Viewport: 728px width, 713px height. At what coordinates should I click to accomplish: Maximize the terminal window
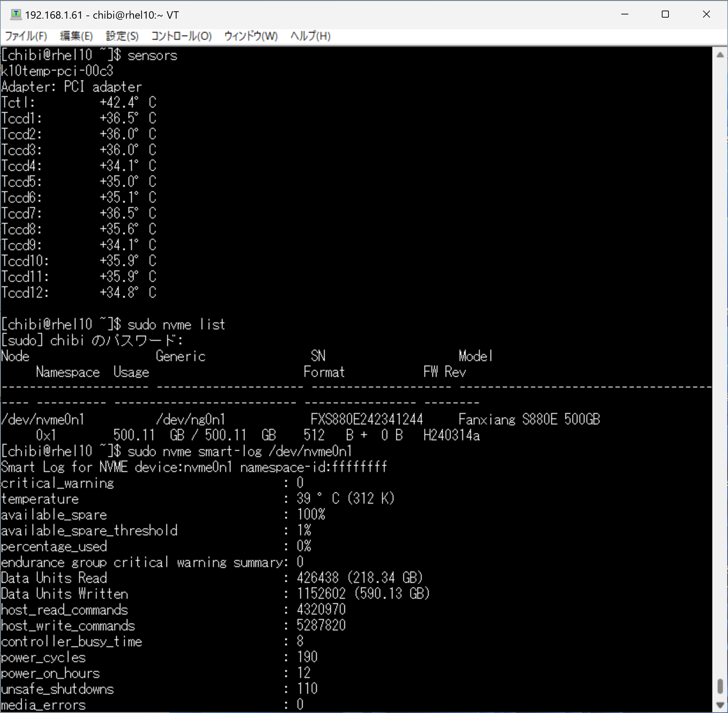[665, 14]
